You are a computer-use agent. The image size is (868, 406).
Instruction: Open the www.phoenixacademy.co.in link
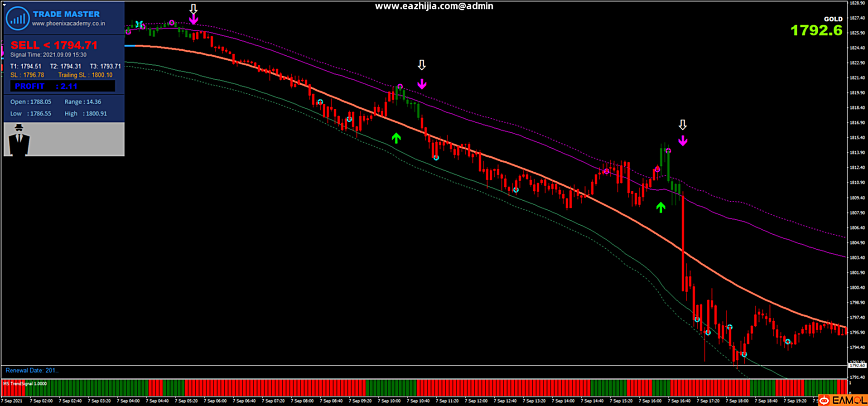(68, 24)
